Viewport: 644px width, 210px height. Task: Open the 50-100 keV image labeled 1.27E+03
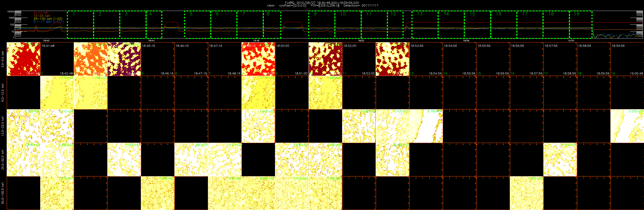[x=57, y=193]
